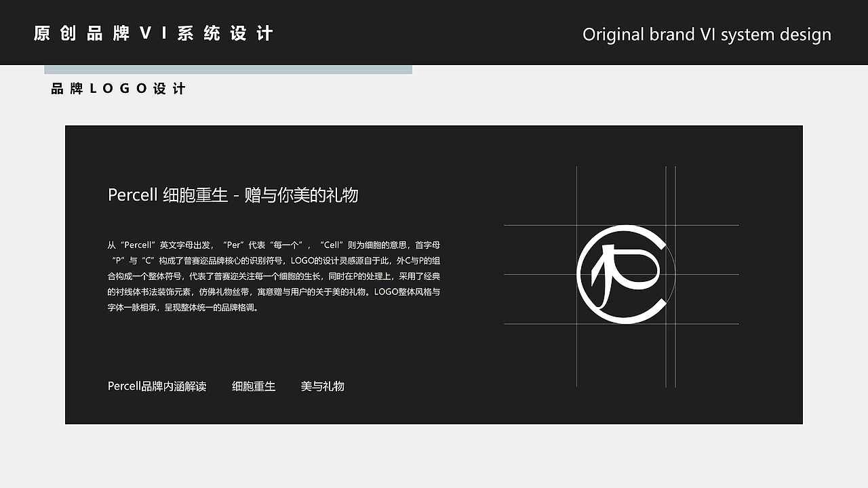Click the '细胞重生' label

point(254,386)
